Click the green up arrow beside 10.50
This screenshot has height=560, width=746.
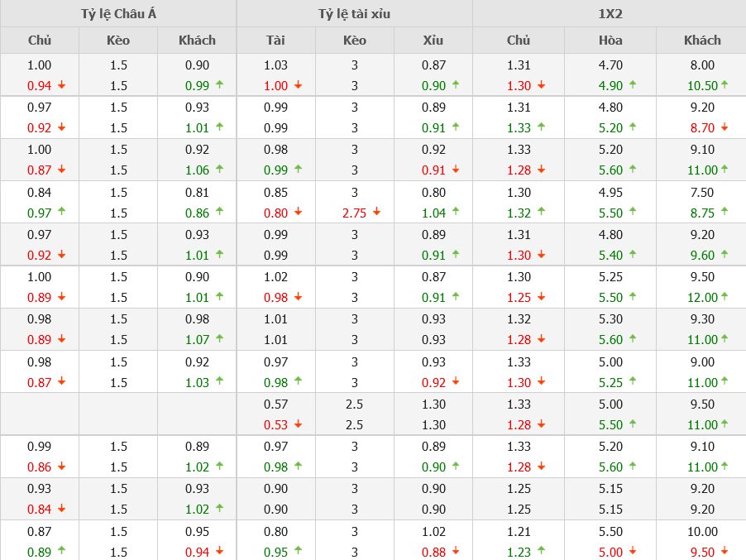(724, 84)
